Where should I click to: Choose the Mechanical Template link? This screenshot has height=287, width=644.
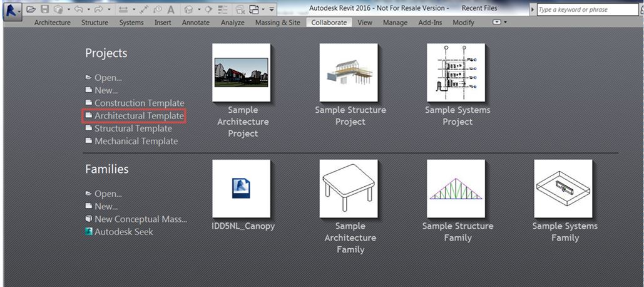[x=136, y=141]
